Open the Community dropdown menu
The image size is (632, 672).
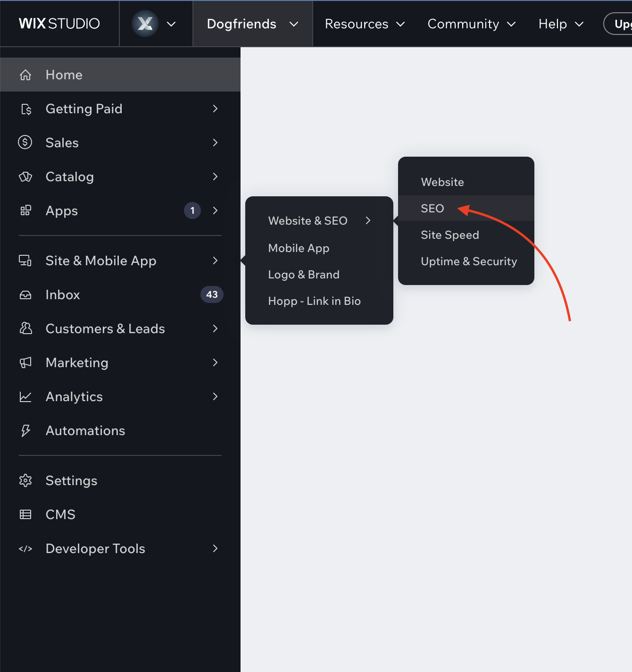[x=472, y=24]
